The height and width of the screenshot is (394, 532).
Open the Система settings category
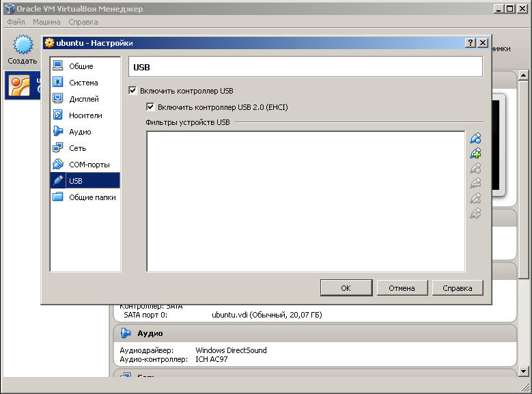[85, 83]
